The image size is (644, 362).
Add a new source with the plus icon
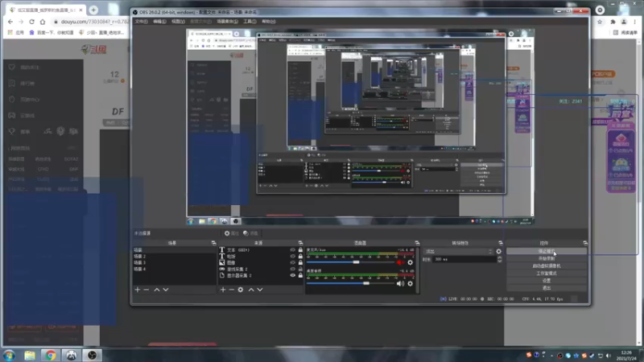223,290
